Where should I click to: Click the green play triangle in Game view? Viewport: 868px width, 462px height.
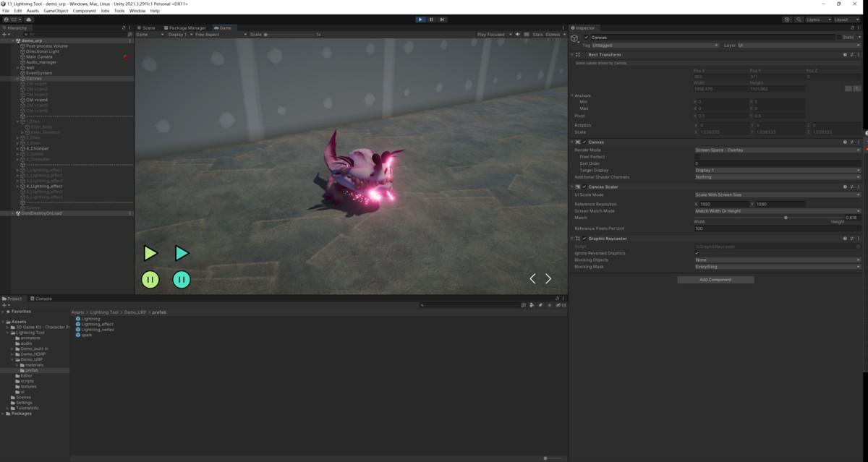[x=150, y=252]
